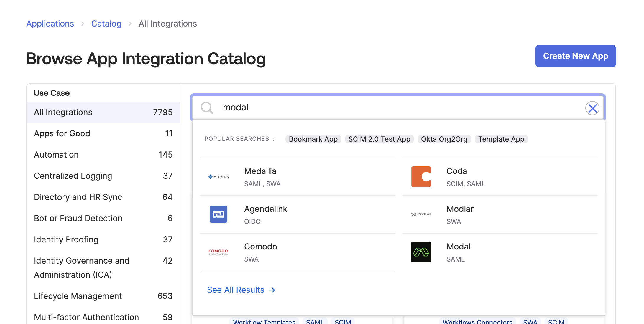Filter by Lifecycle Management use case
The width and height of the screenshot is (644, 324).
point(78,296)
